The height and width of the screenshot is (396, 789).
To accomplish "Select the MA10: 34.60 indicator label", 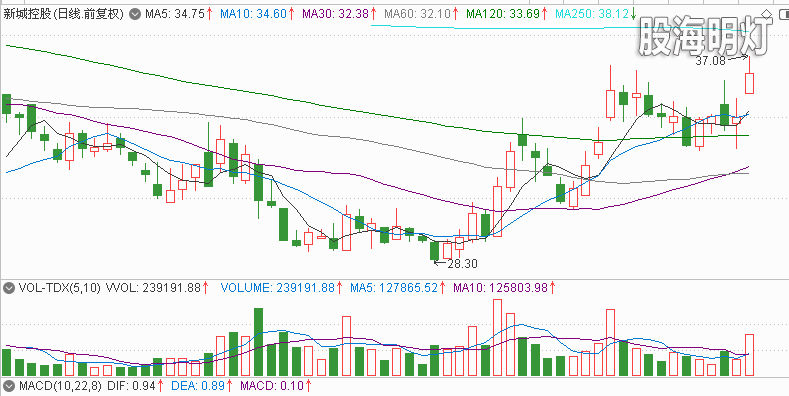I will 258,14.
